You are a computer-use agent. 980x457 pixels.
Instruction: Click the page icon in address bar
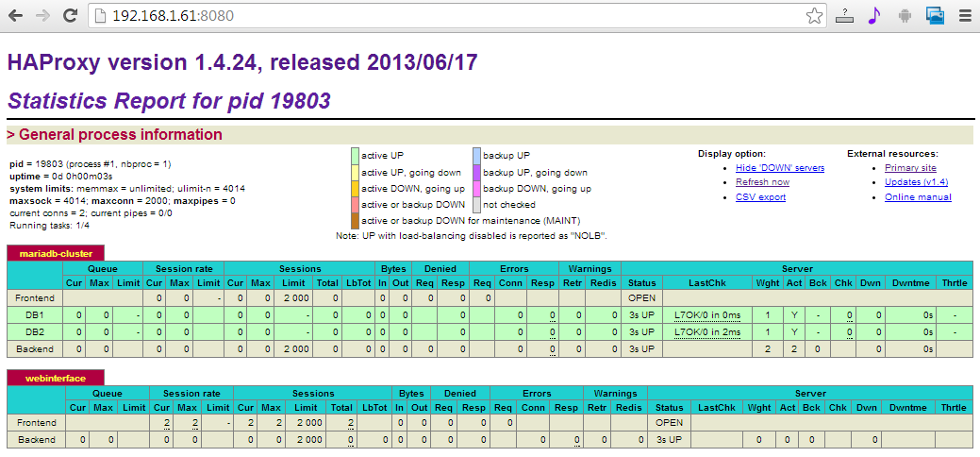100,16
